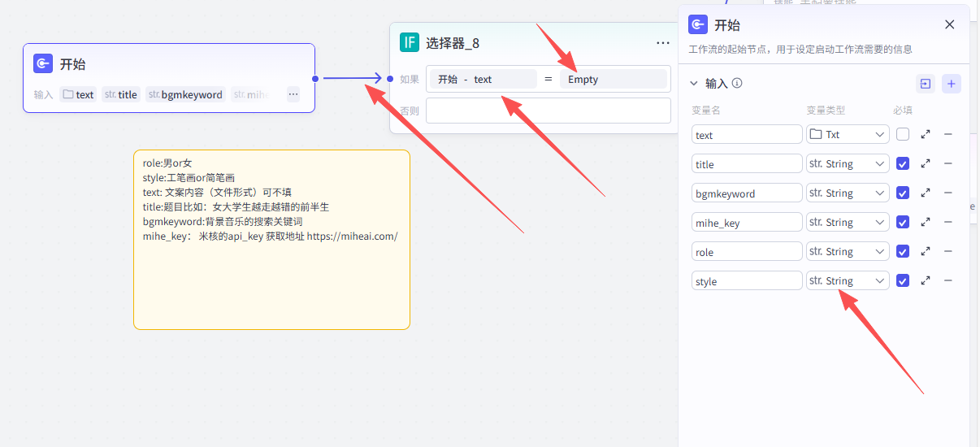This screenshot has width=980, height=447.
Task: Enable required checkbox for text variable
Action: [x=903, y=134]
